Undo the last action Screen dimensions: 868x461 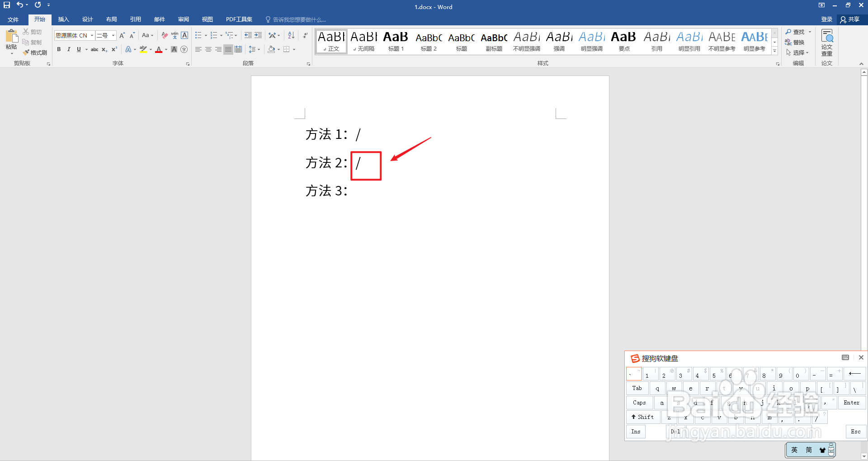pos(20,5)
